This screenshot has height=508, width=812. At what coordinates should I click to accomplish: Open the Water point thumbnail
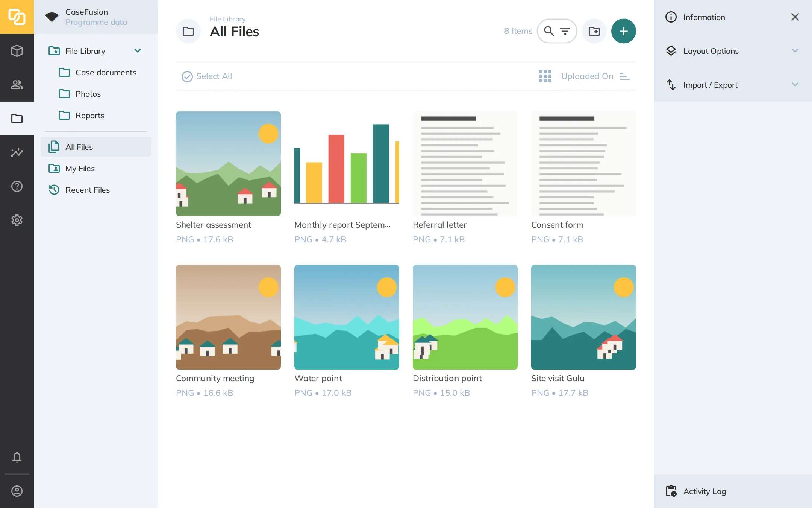pyautogui.click(x=347, y=317)
